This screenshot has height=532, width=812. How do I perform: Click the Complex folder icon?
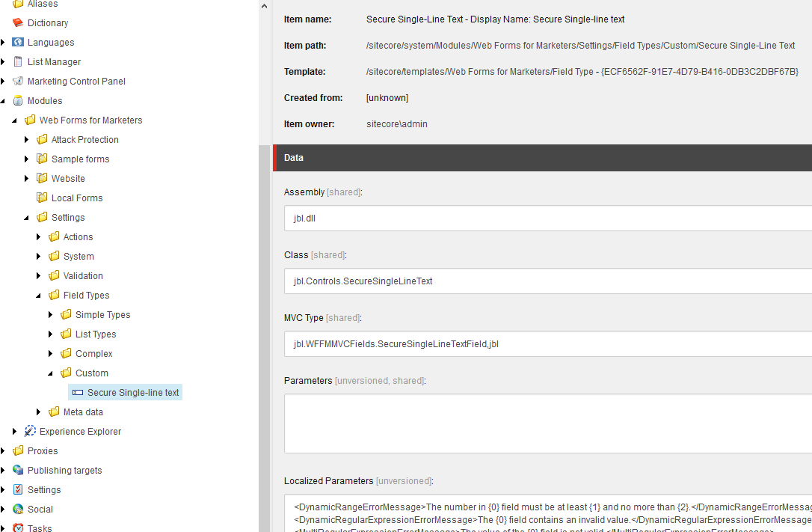(x=66, y=353)
